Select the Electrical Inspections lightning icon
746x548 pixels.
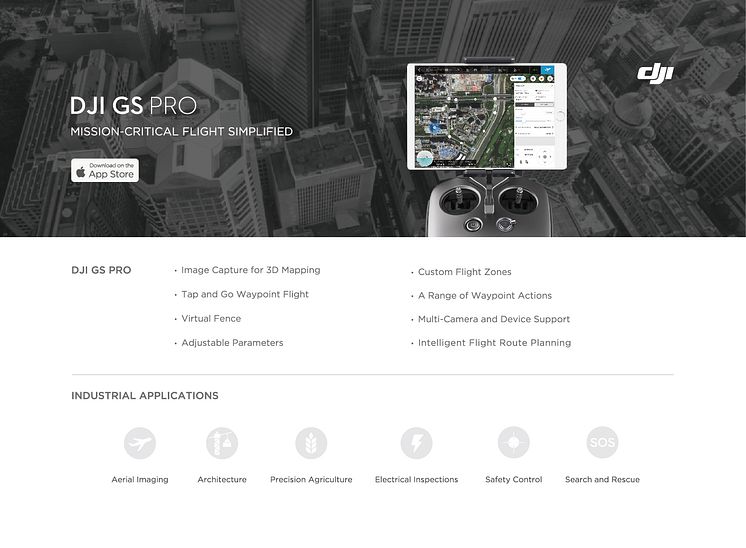tap(416, 443)
